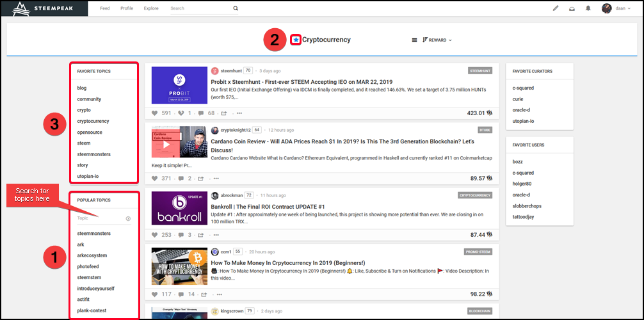Open the REWARD sort dropdown

click(x=437, y=40)
